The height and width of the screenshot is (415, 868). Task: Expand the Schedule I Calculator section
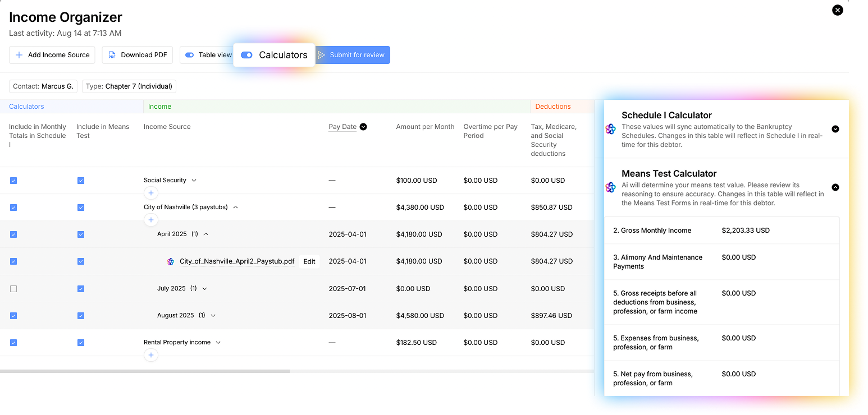(x=835, y=129)
